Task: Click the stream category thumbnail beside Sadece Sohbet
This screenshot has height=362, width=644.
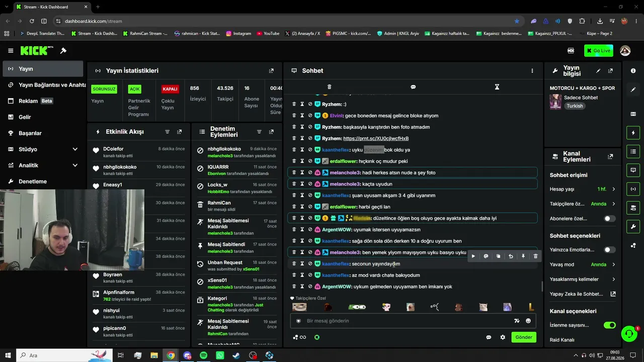Action: pyautogui.click(x=555, y=102)
